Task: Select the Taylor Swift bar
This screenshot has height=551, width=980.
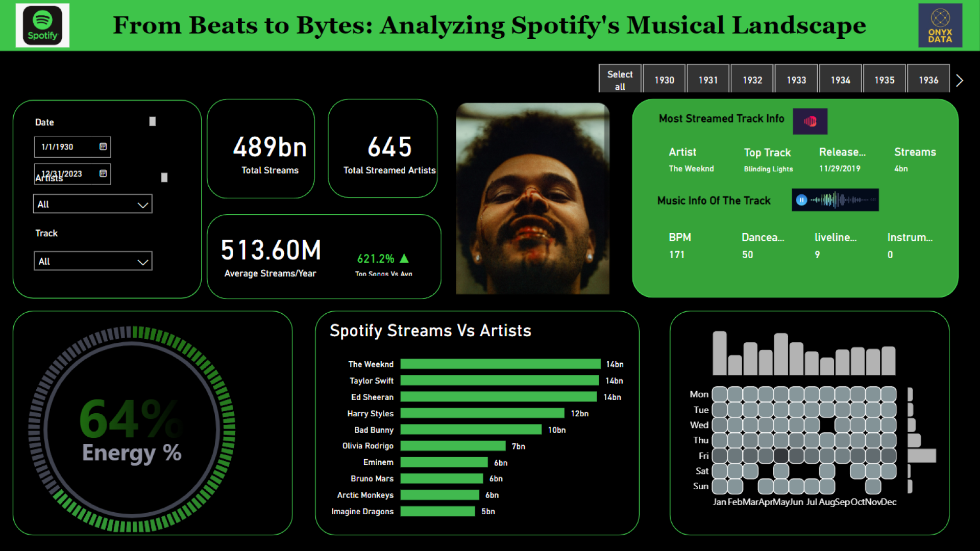Action: coord(500,381)
